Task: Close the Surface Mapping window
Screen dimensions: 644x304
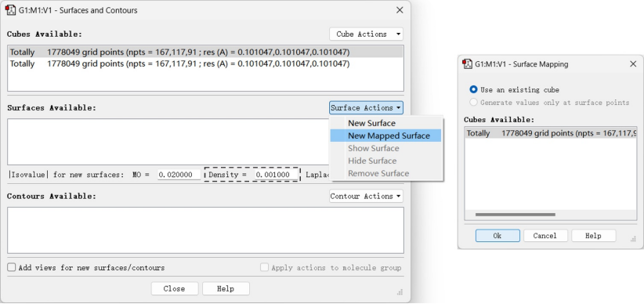Action: (633, 64)
